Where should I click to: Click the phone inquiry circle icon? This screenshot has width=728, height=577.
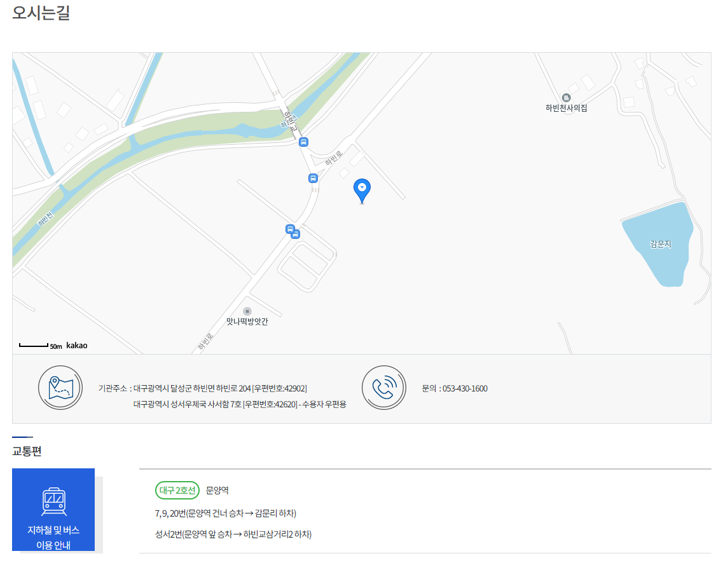click(384, 388)
